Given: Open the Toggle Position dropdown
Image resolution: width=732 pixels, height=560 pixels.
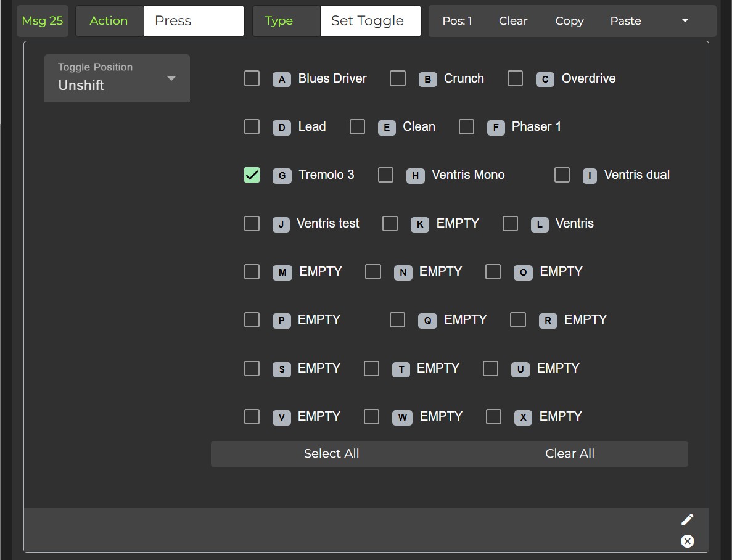Looking at the screenshot, I should [x=117, y=78].
